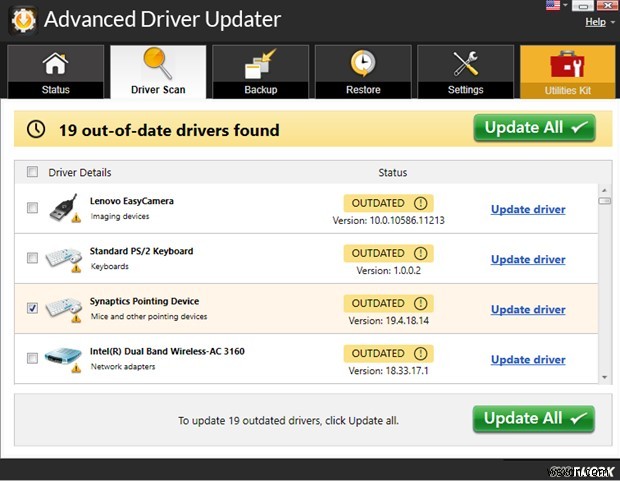Click the Driver Details column header

click(x=79, y=172)
